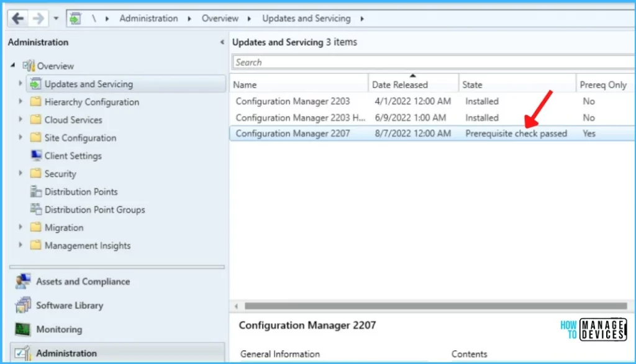Open Client Settings in the tree
This screenshot has height=364, width=636.
click(73, 156)
